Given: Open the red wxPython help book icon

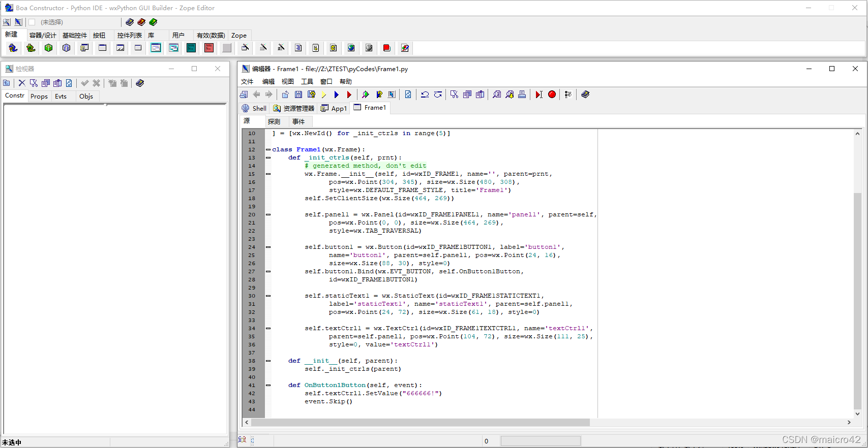Looking at the screenshot, I should (141, 22).
